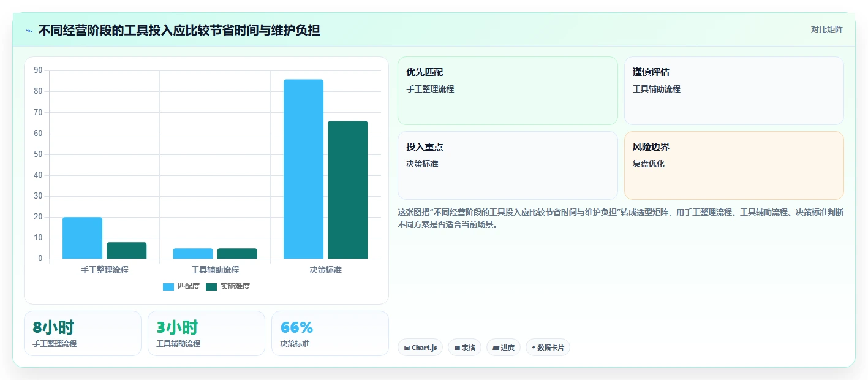Click the 对比矩阵 label in the header
The image size is (868, 380).
(x=826, y=29)
